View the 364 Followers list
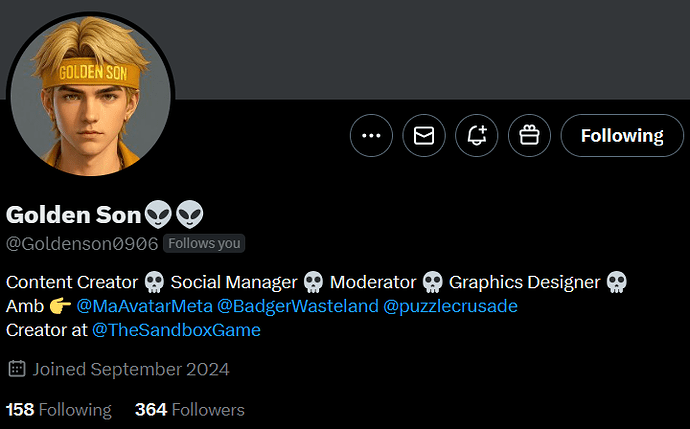The image size is (690, 429). pyautogui.click(x=190, y=410)
